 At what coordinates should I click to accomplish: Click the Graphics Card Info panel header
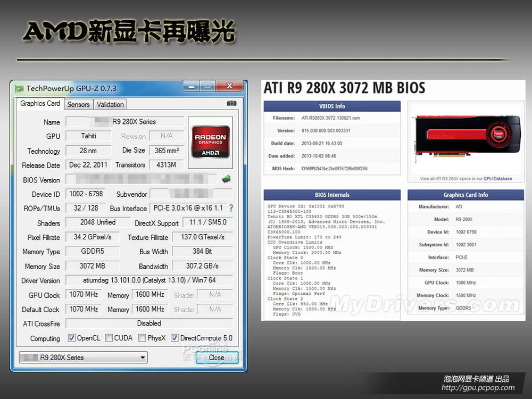[x=466, y=195]
